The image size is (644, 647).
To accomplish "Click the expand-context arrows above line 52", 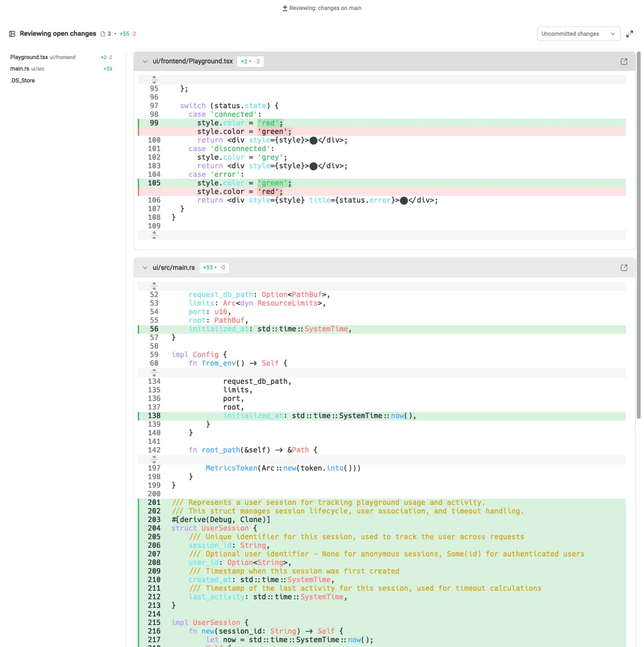I will [154, 286].
